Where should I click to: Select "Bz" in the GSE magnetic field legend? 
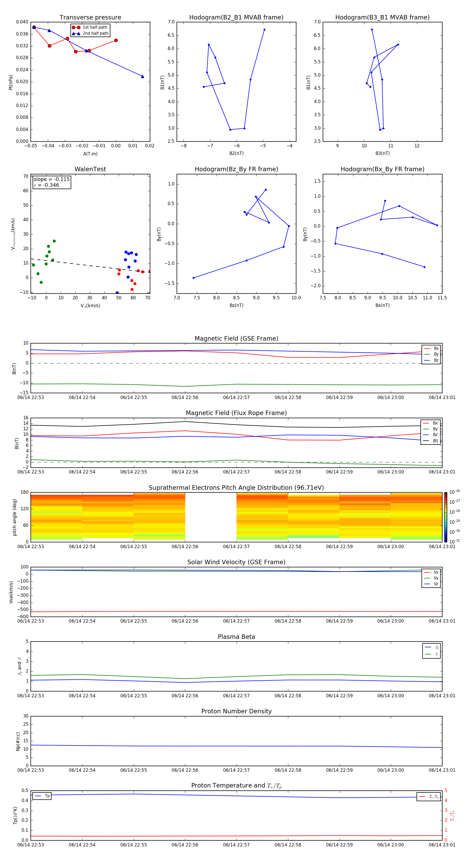431,360
